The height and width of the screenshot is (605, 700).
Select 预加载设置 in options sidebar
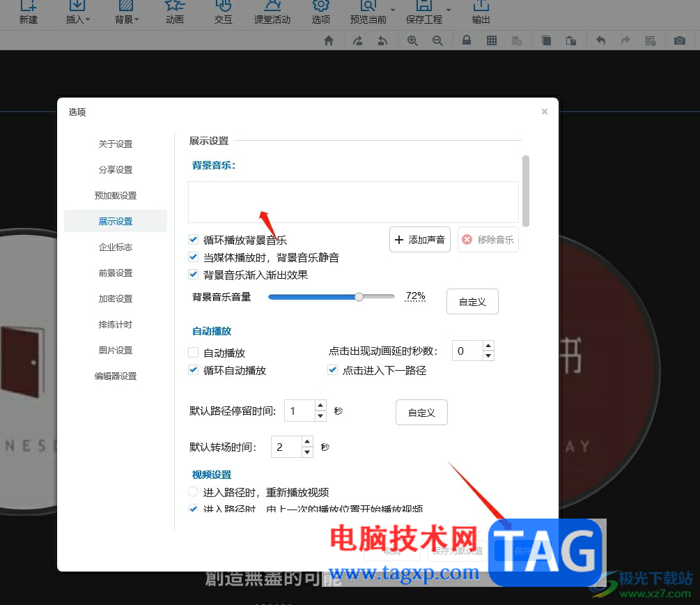[116, 196]
